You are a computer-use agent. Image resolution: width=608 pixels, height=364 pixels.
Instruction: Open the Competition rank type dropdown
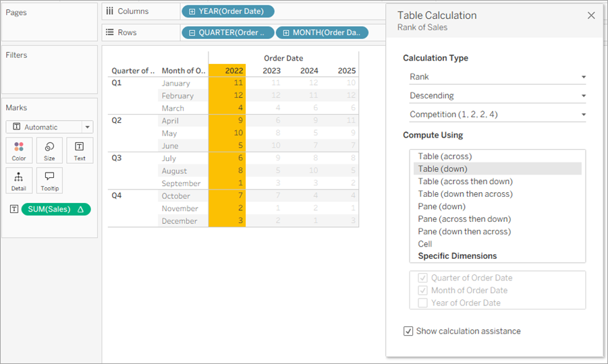pos(497,115)
